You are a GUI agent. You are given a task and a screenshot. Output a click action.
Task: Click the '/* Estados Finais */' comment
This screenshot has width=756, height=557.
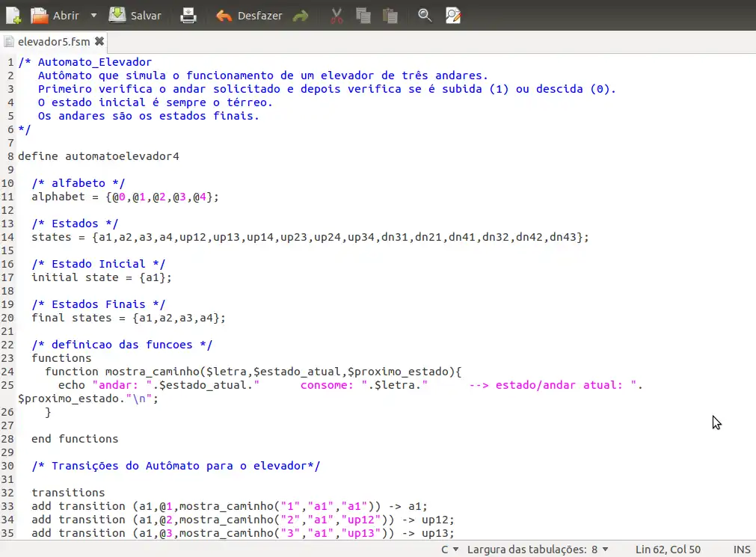(x=99, y=304)
